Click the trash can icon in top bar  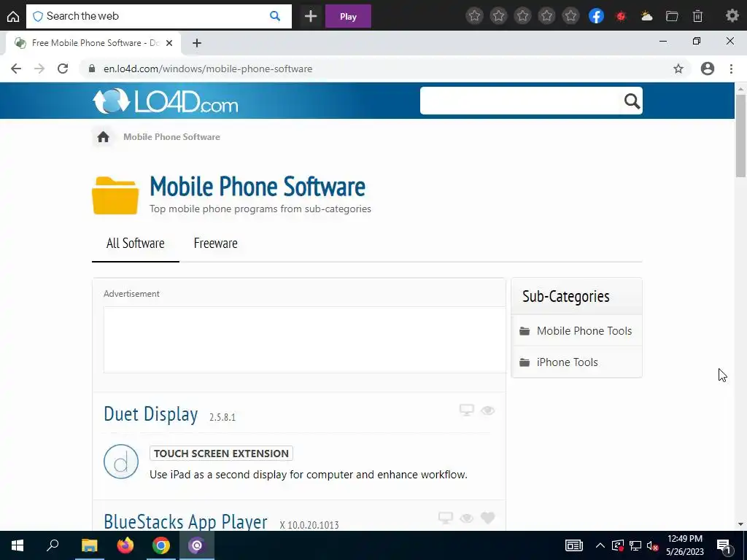(697, 16)
